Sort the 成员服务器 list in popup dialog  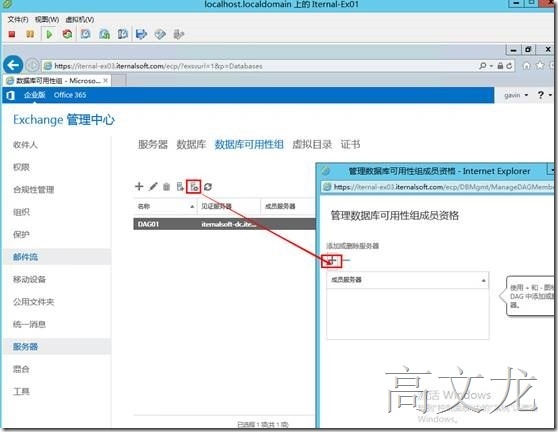point(407,280)
